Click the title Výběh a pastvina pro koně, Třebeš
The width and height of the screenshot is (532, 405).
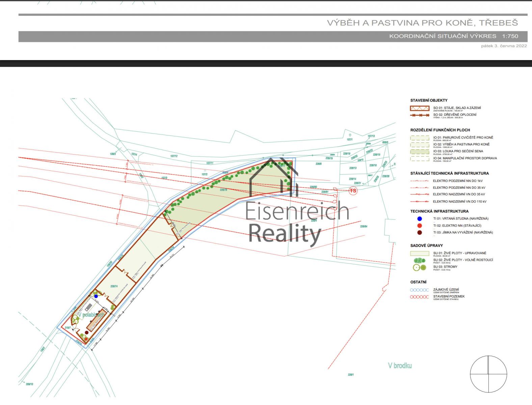pos(422,23)
